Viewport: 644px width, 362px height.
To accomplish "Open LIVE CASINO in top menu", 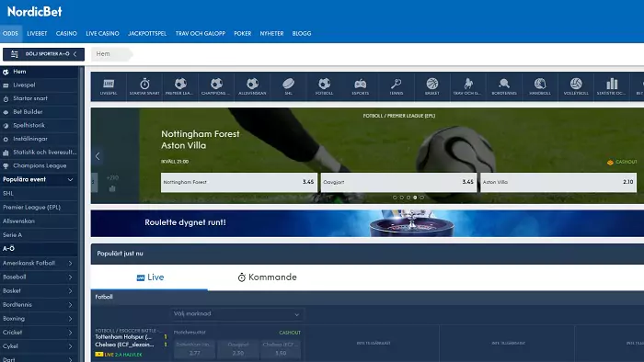I will pos(103,34).
